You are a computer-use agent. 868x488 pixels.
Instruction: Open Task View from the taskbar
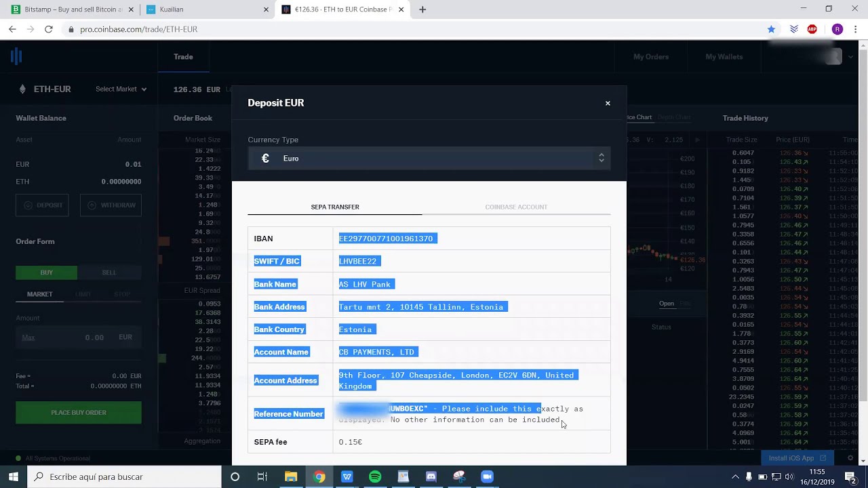point(262,476)
